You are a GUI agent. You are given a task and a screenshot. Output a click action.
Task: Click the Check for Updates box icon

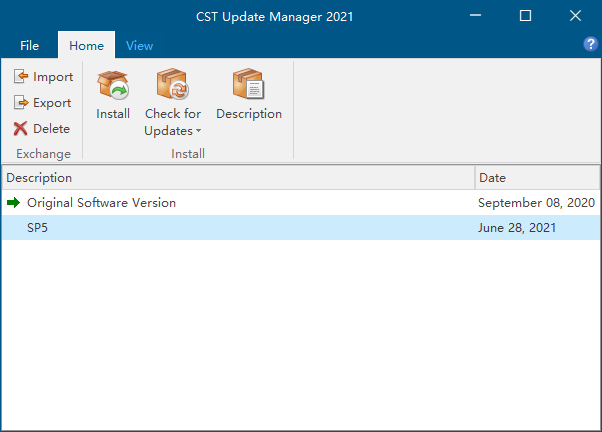173,83
